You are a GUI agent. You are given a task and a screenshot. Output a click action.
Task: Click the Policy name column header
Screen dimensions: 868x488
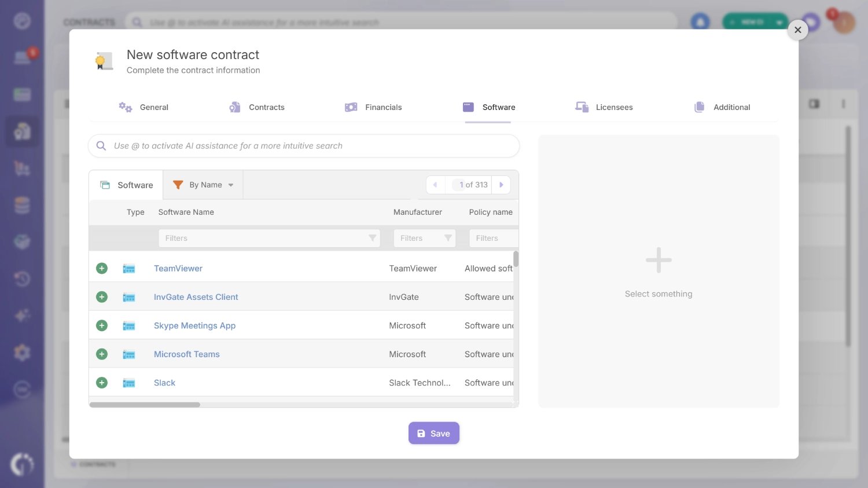click(491, 212)
